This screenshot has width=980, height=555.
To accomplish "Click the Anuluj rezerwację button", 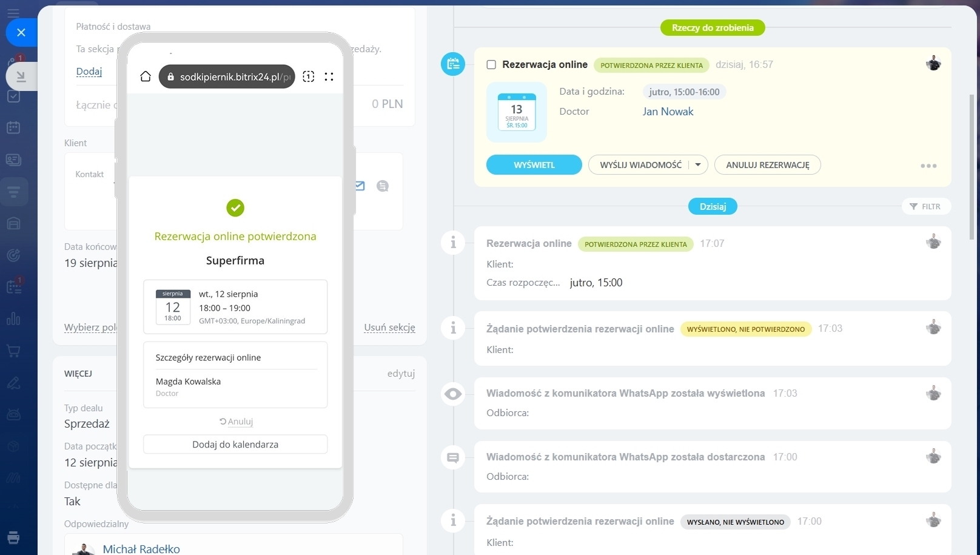I will 768,165.
